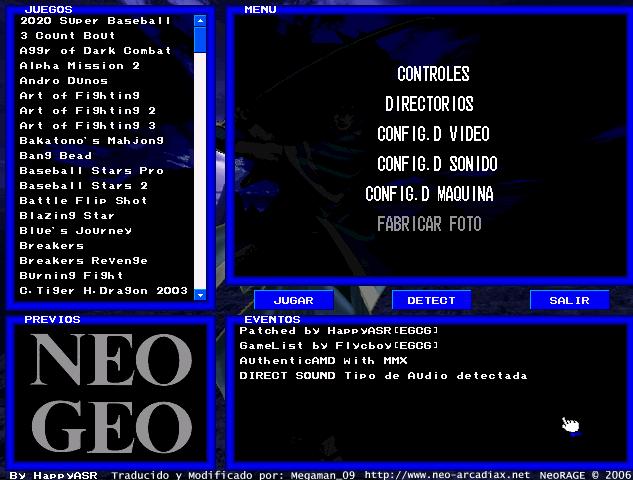633x480 pixels.
Task: Select Art of Fighting 3
Action: (x=88, y=126)
